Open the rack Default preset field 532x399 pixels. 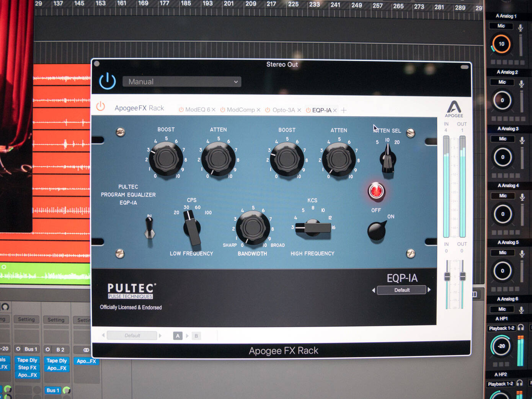point(132,335)
